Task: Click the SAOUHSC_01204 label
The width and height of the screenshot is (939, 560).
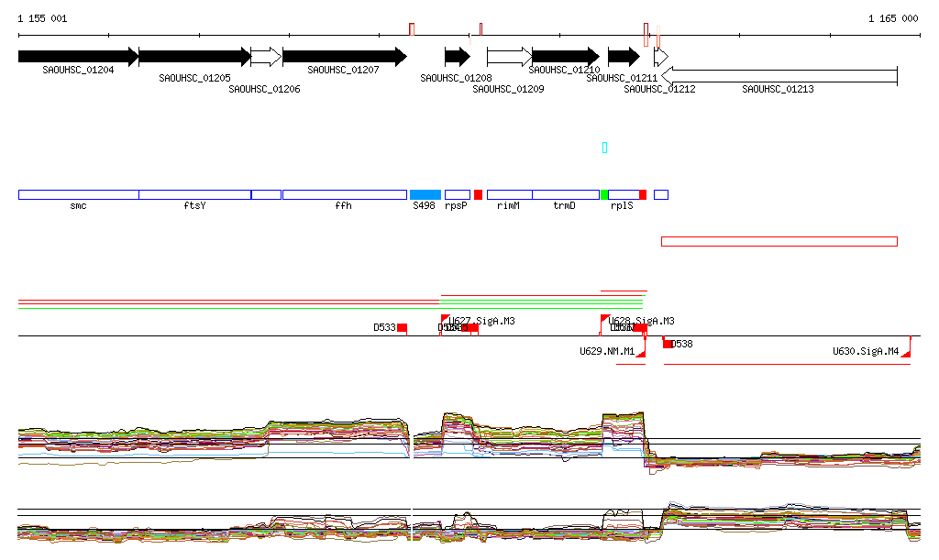Action: [78, 70]
